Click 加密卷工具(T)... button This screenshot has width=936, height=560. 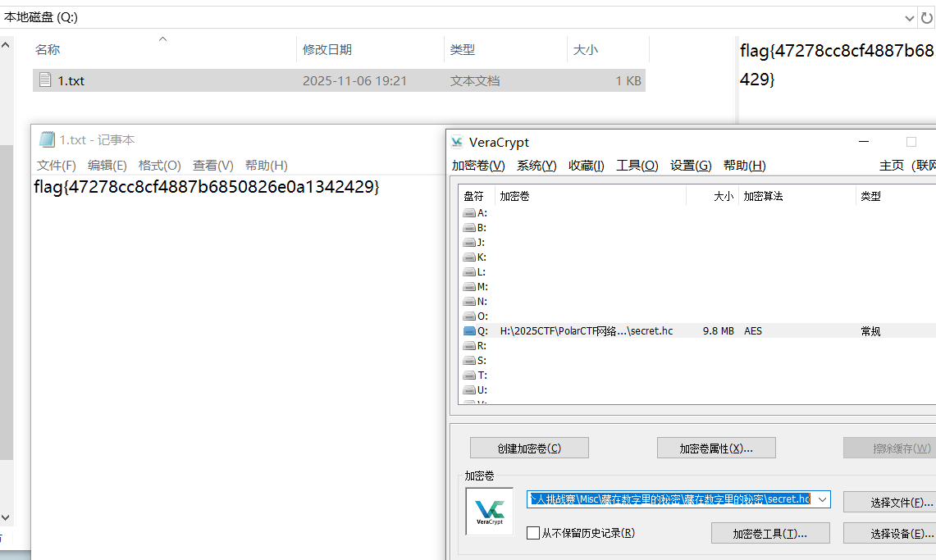[x=770, y=533]
